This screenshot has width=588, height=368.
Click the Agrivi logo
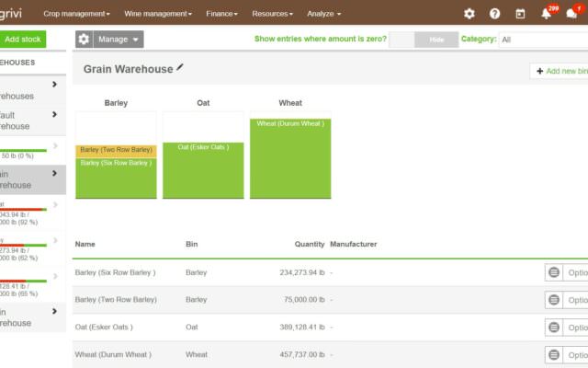11,14
